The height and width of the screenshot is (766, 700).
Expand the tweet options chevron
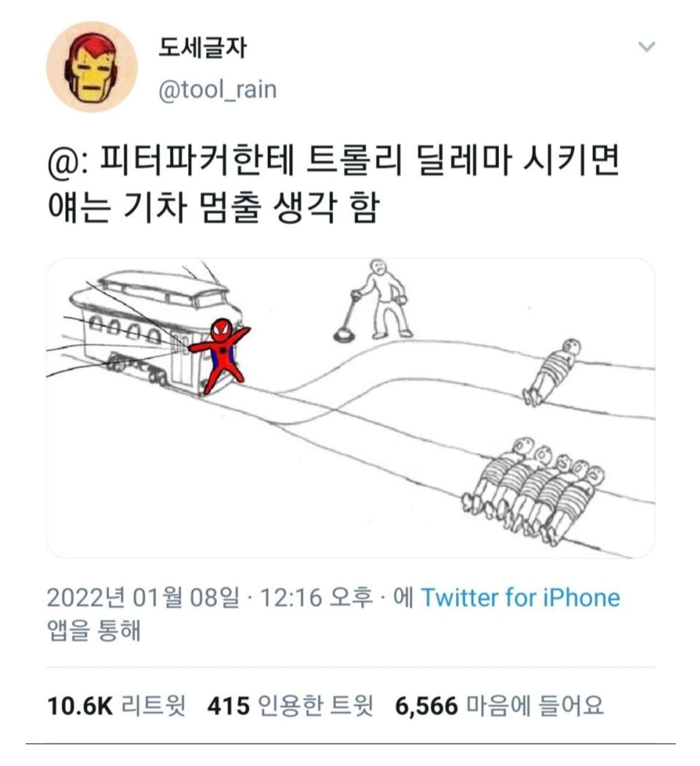(647, 47)
